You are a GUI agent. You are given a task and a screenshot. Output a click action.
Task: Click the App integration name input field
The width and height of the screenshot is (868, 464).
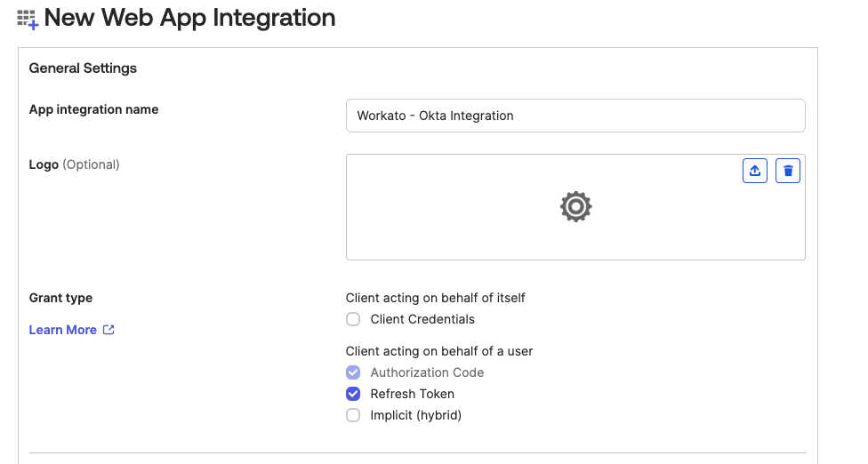coord(575,116)
